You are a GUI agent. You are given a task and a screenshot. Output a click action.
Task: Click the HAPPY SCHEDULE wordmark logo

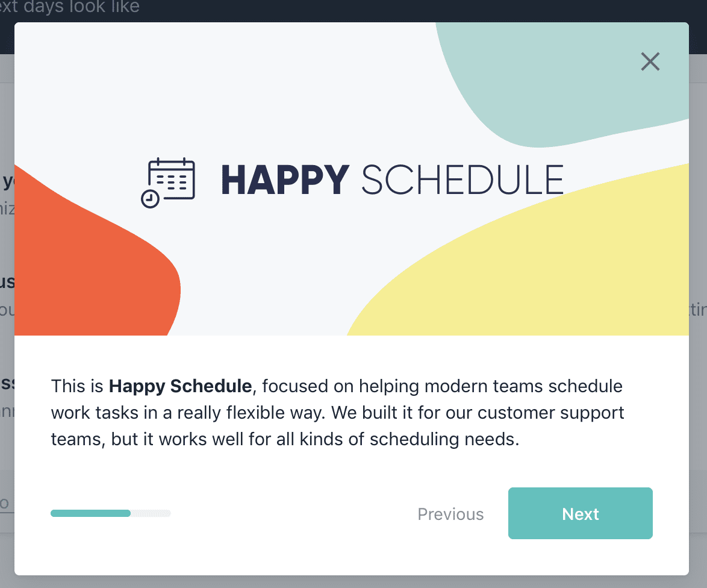point(392,179)
